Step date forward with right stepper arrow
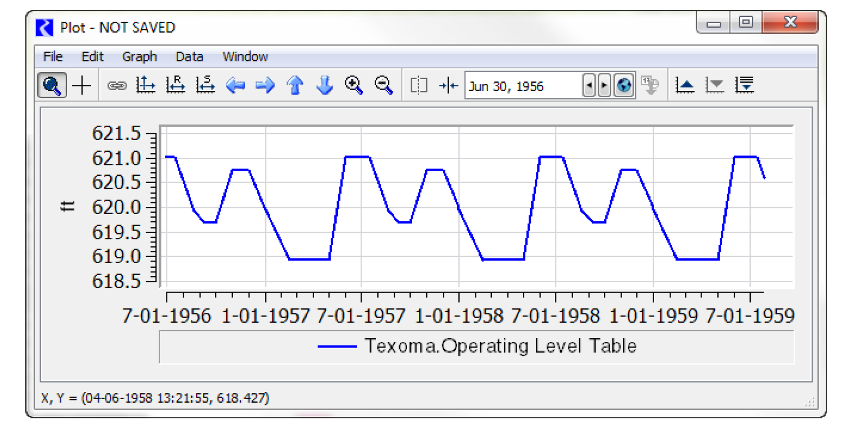The image size is (868, 424). 603,85
